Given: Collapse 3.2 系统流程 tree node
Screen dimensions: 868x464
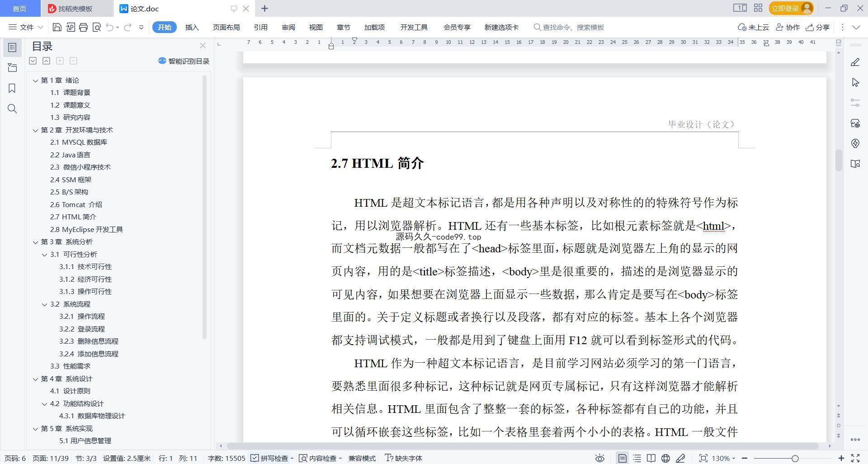Looking at the screenshot, I should click(x=44, y=304).
